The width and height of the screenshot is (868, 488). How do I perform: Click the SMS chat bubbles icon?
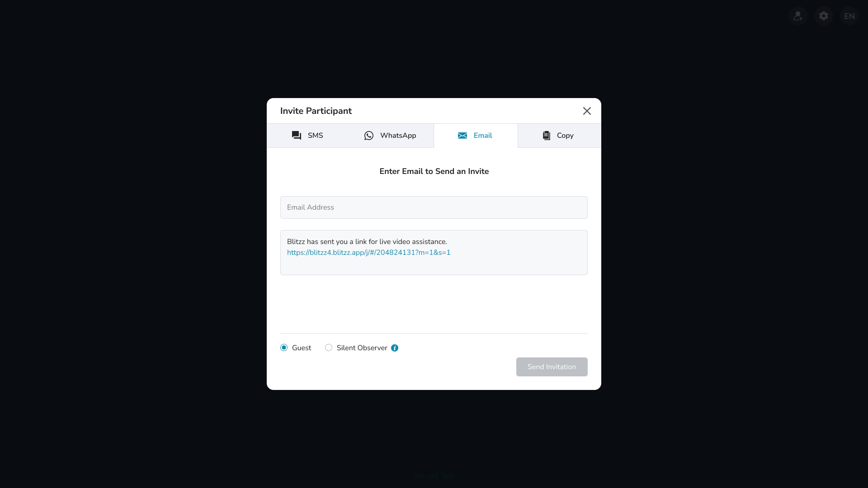297,136
